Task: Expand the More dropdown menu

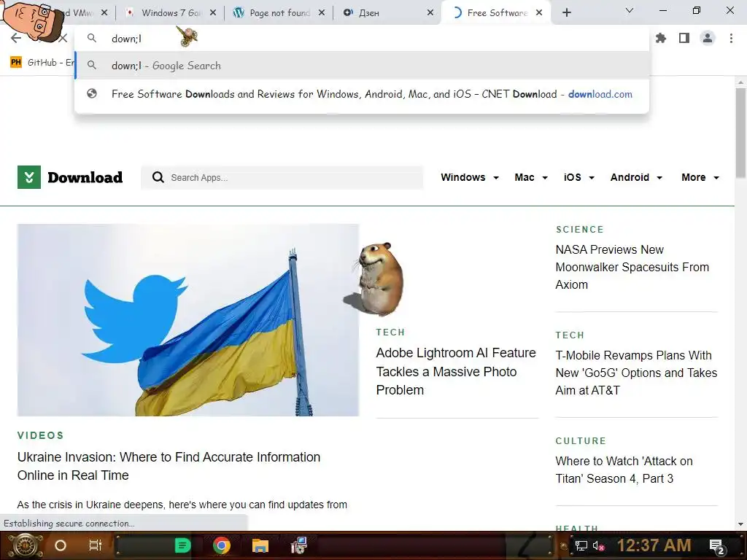Action: click(x=700, y=177)
